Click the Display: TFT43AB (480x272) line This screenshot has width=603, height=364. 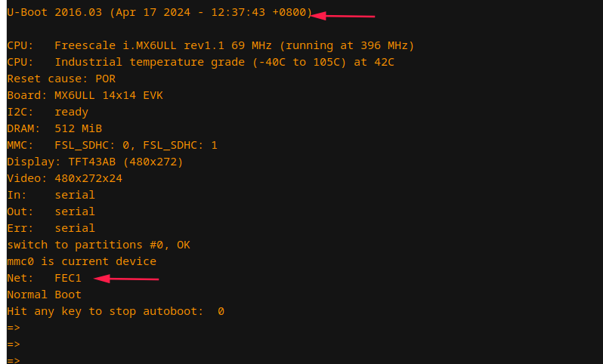(x=95, y=162)
